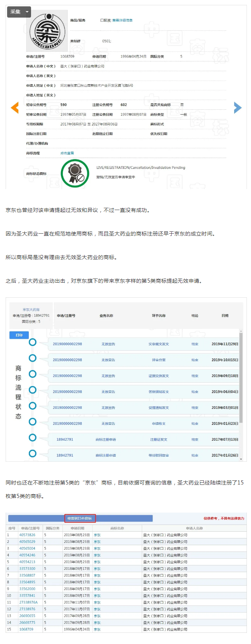Click 申请日期 column header in results table
This screenshot has width=251, height=644.
tap(77, 528)
